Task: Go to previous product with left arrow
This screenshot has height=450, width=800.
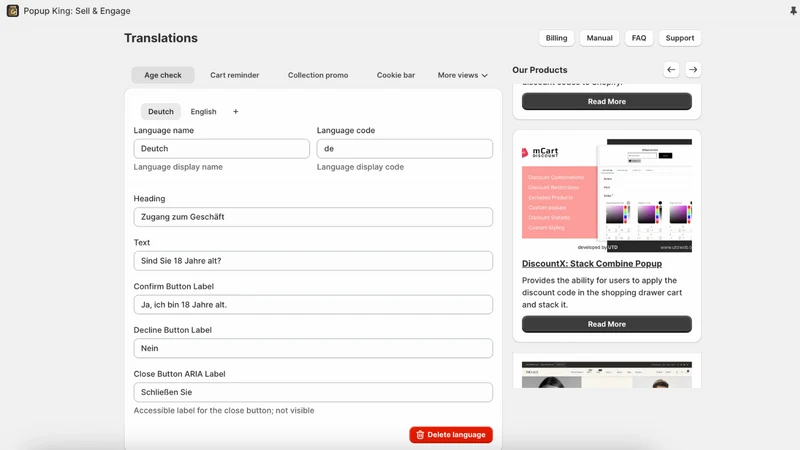Action: click(x=671, y=70)
